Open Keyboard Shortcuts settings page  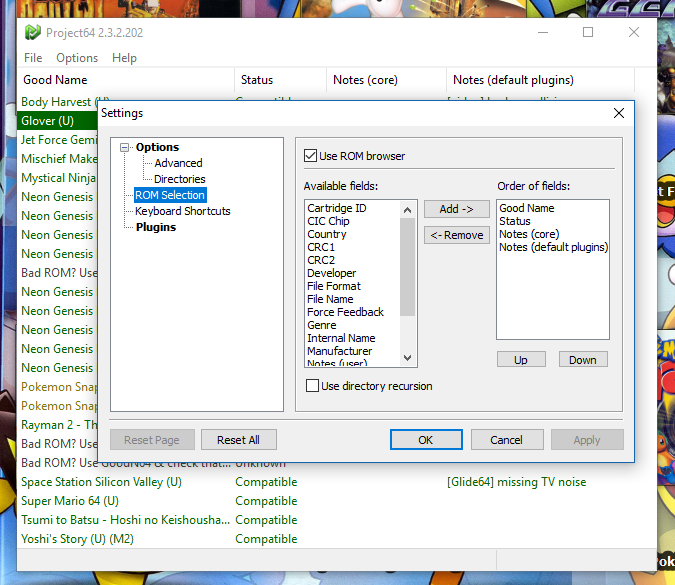[x=183, y=211]
